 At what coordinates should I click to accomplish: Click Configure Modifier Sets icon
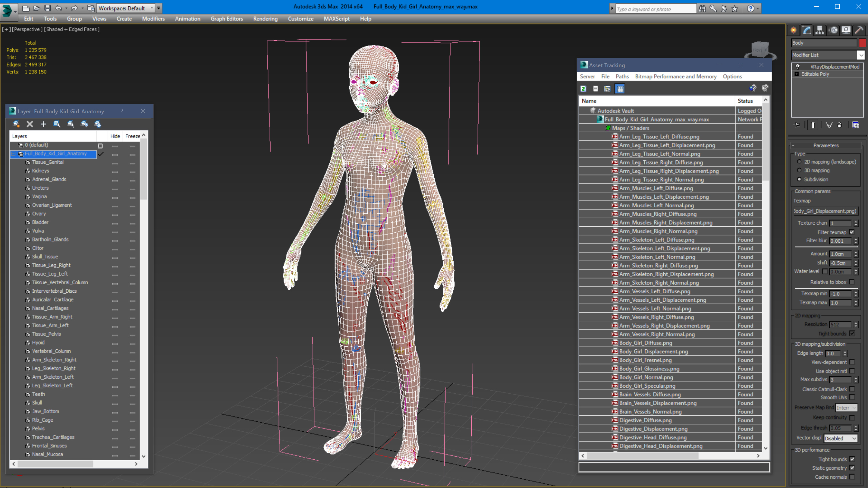856,125
